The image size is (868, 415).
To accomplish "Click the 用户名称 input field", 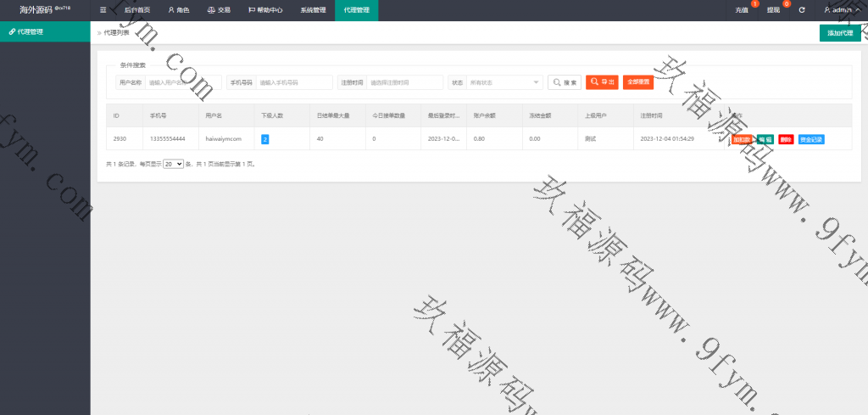I will click(x=183, y=82).
